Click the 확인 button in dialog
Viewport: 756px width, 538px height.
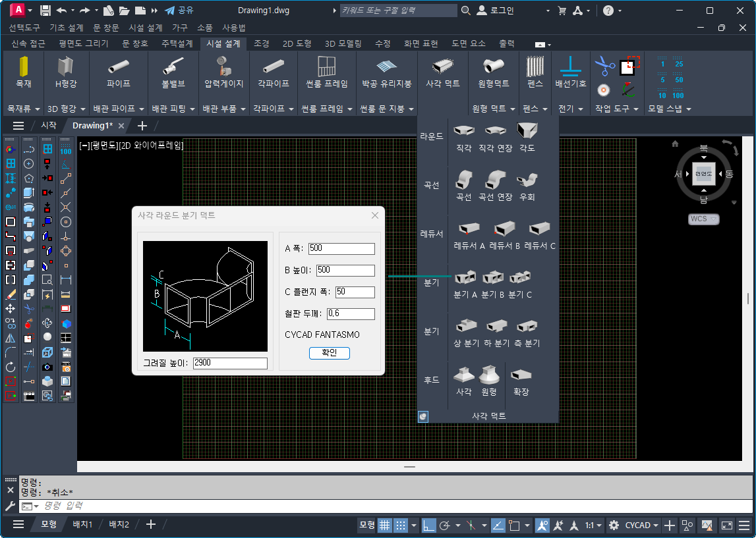click(329, 353)
